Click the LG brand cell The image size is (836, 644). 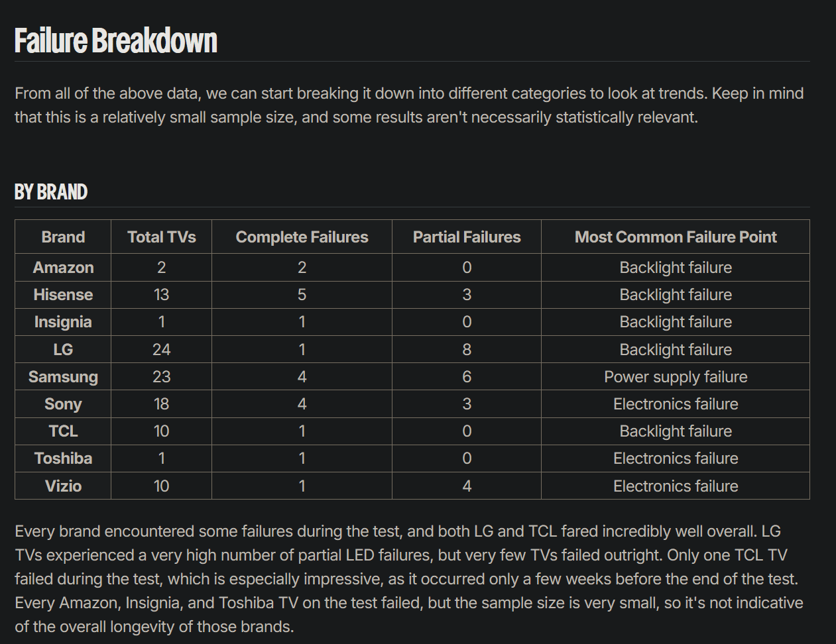(x=63, y=350)
